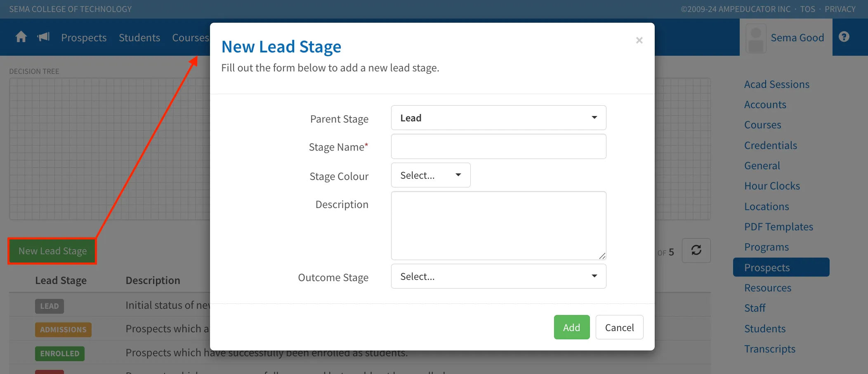The image size is (868, 374).
Task: Open the Students top menu
Action: click(139, 38)
